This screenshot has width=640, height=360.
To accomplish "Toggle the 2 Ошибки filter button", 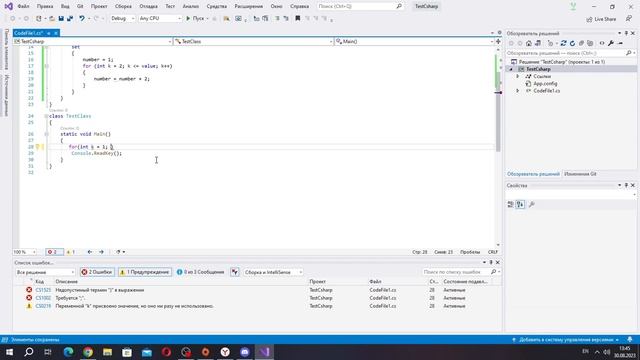I will click(x=97, y=272).
